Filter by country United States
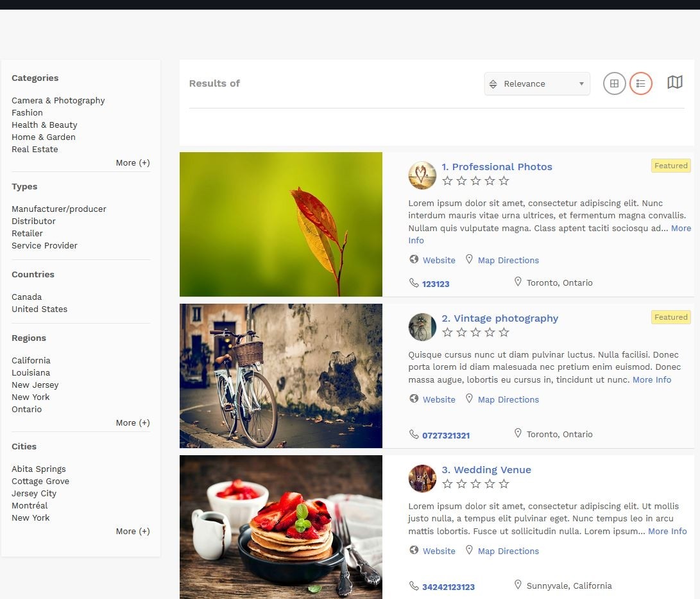 [39, 309]
